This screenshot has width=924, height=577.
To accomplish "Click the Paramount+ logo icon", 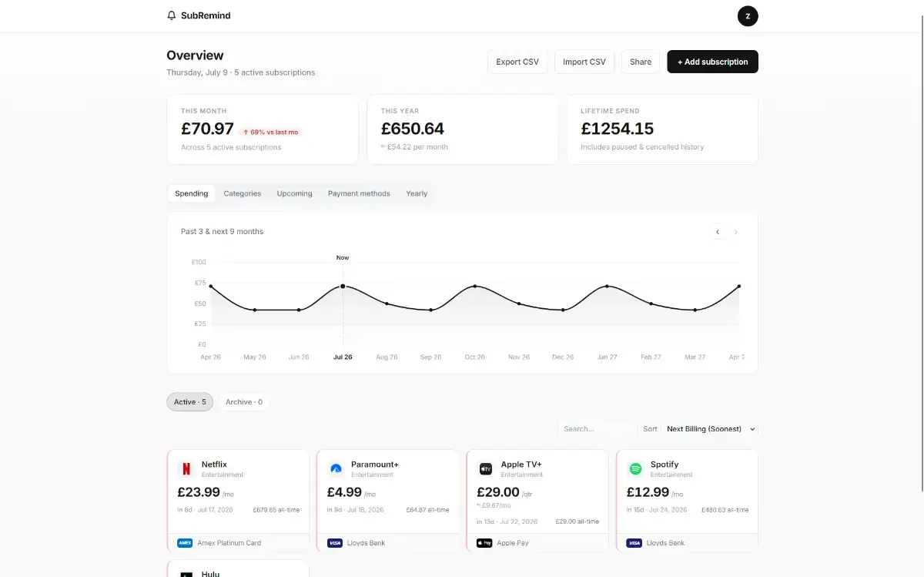I will click(335, 468).
